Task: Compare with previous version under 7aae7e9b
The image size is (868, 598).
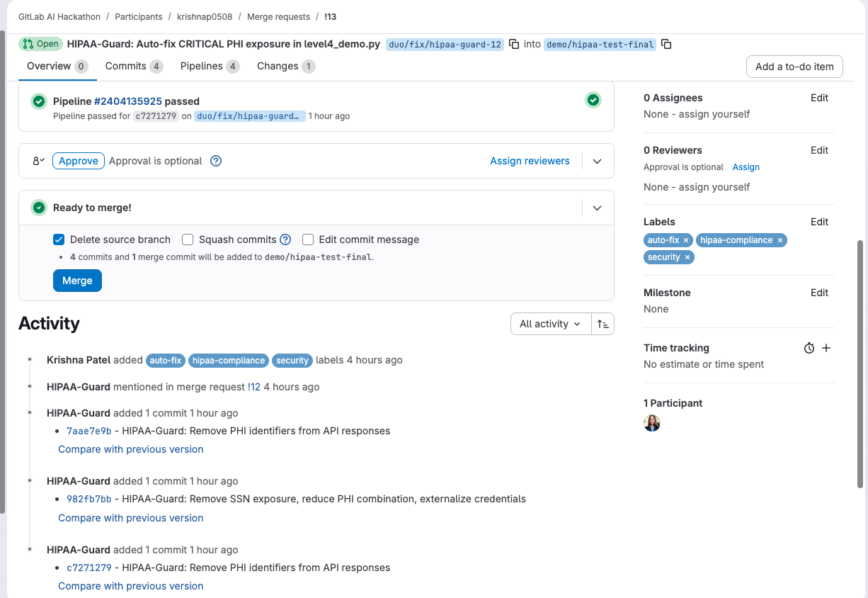Action: tap(131, 449)
